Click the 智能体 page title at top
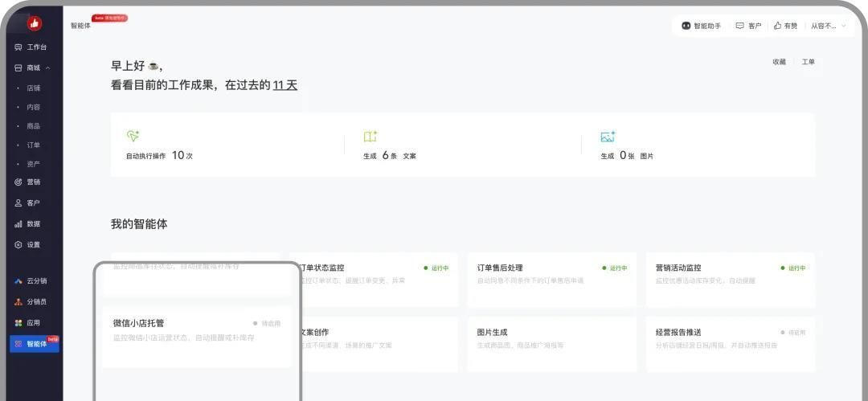868x401 pixels. point(80,26)
